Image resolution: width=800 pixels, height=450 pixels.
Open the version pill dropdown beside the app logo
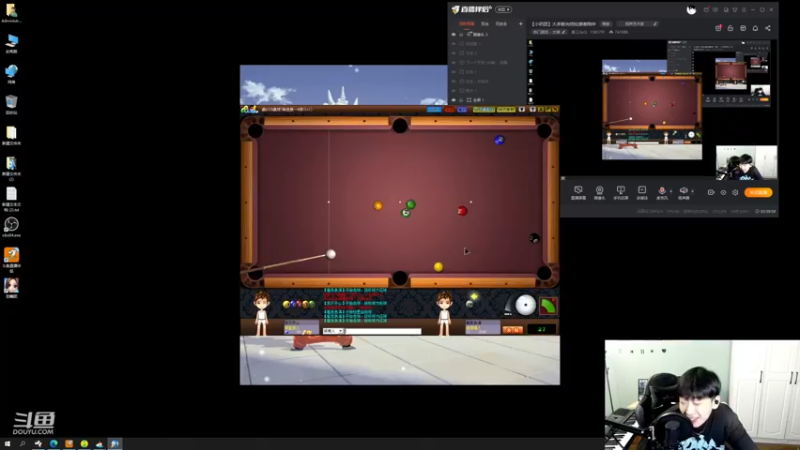click(504, 10)
